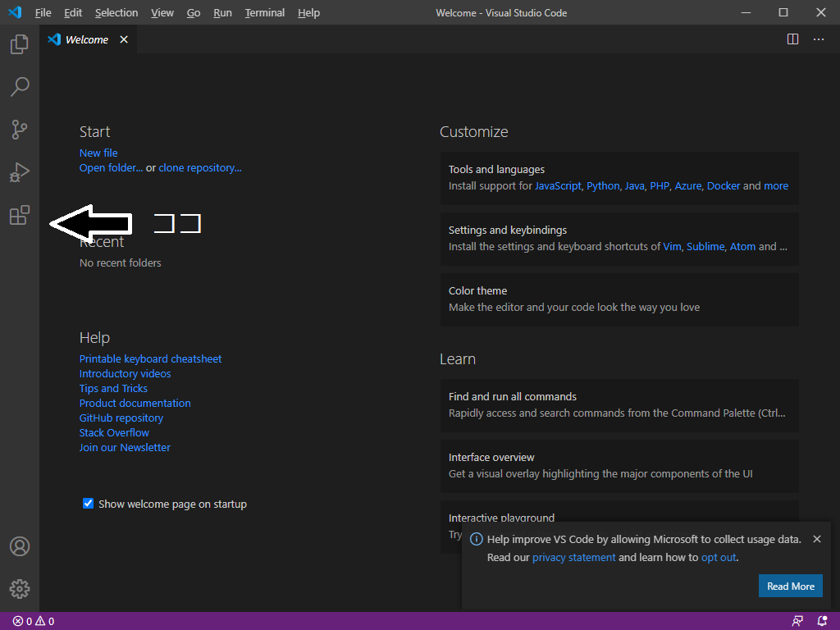
Task: Click the New file link
Action: pos(98,153)
